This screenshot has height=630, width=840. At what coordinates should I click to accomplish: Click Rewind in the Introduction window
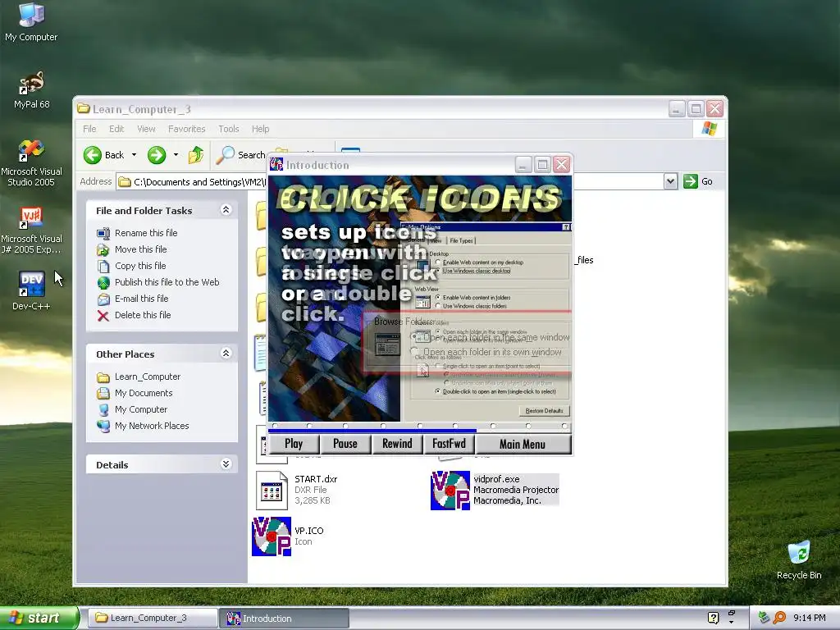coord(397,444)
